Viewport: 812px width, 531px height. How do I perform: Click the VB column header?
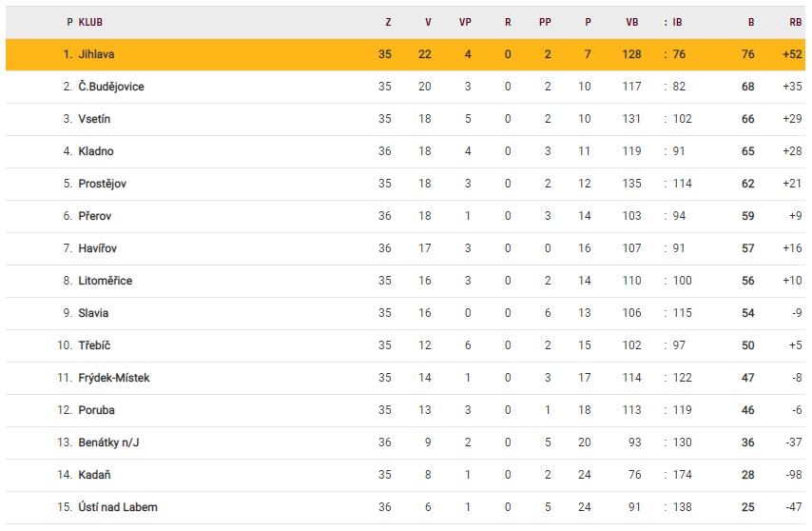tap(632, 22)
